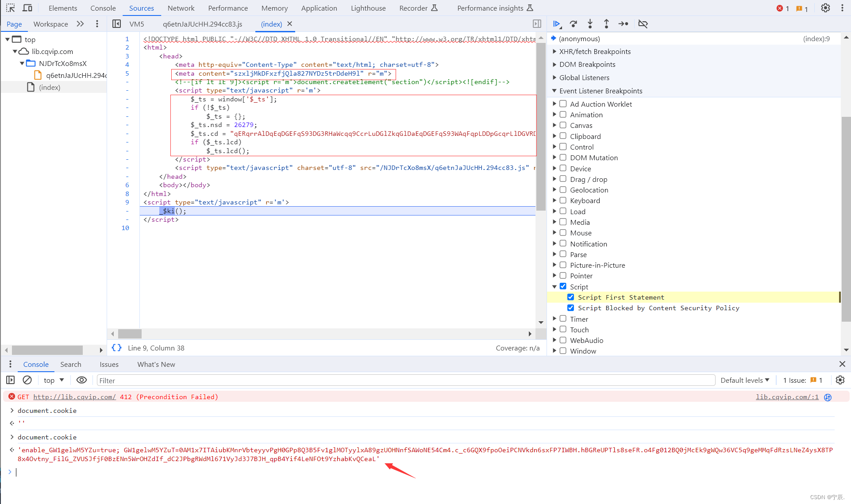Open the lib.cqvip.com failed request link
Viewport: 851px width, 504px height.
[x=74, y=397]
